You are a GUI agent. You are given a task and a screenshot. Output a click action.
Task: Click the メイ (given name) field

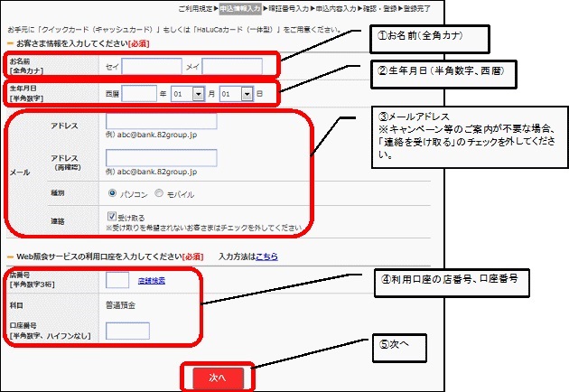tap(231, 66)
